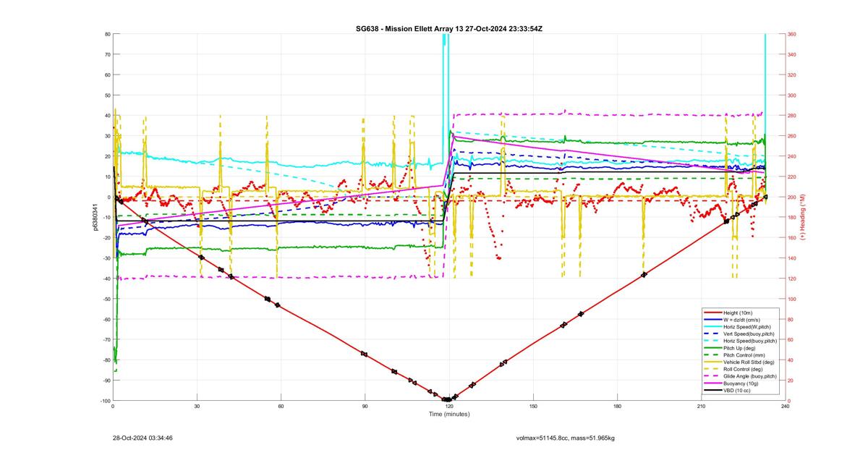Click right heading axis tick label '360'

[792, 34]
